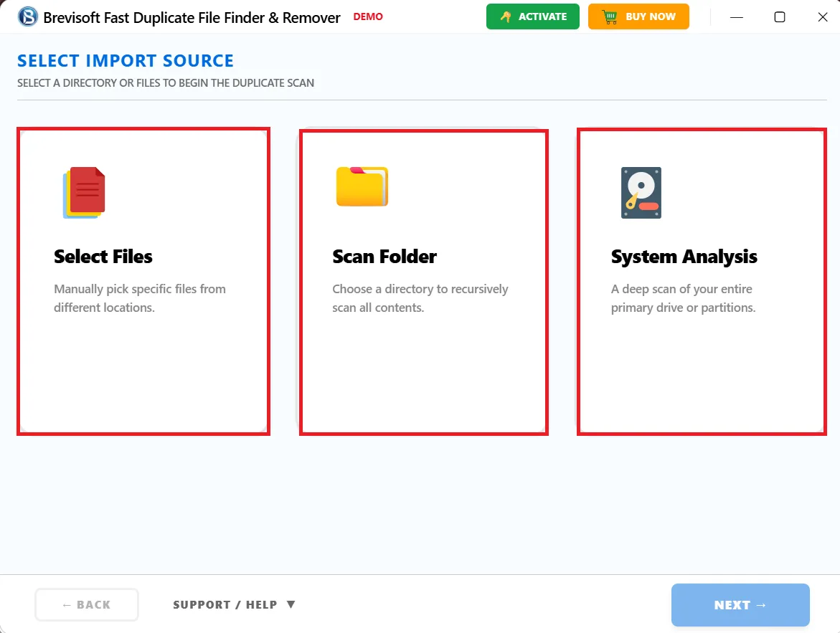Choose the Scan Folder heading

384,257
